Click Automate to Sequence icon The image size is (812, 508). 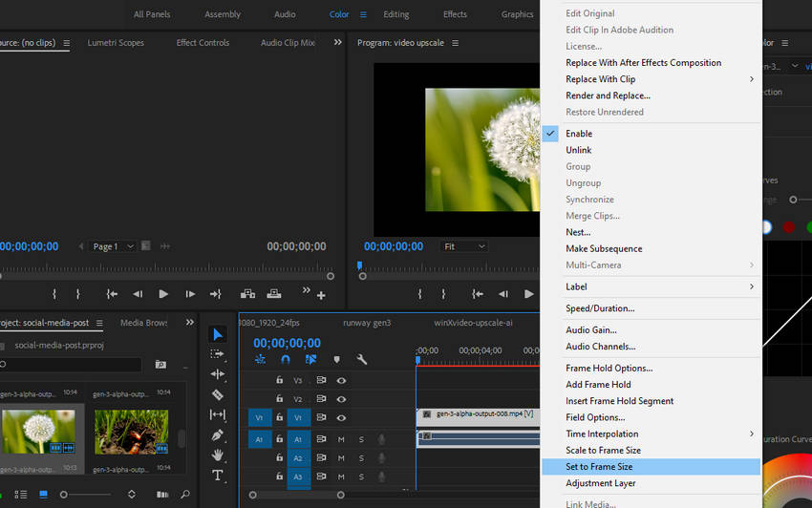pos(162,495)
